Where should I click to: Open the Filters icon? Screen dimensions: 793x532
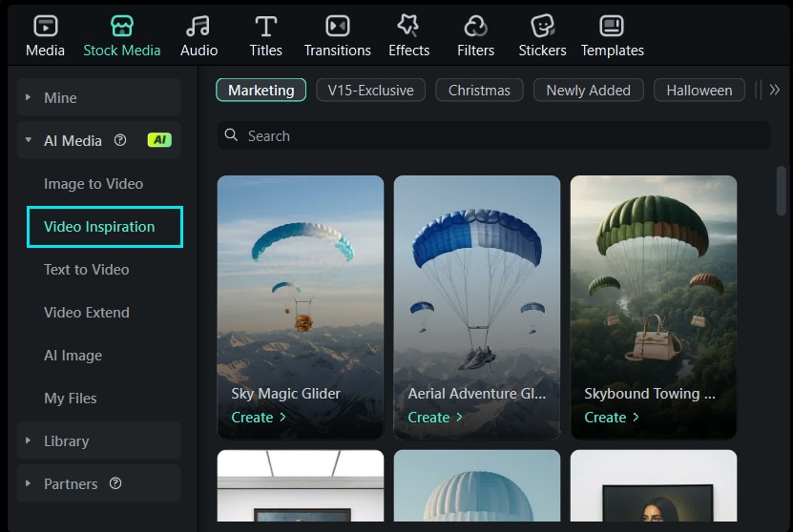(x=476, y=26)
